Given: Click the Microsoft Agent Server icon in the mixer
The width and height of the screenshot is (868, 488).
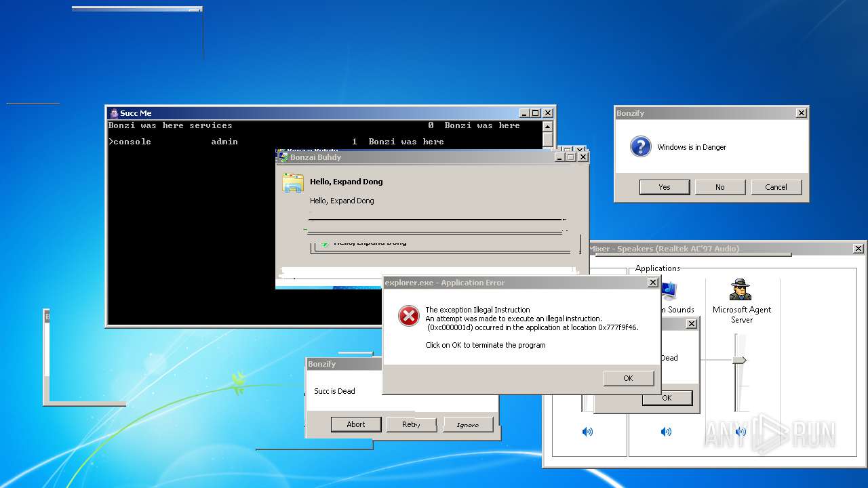Looking at the screenshot, I should click(741, 289).
